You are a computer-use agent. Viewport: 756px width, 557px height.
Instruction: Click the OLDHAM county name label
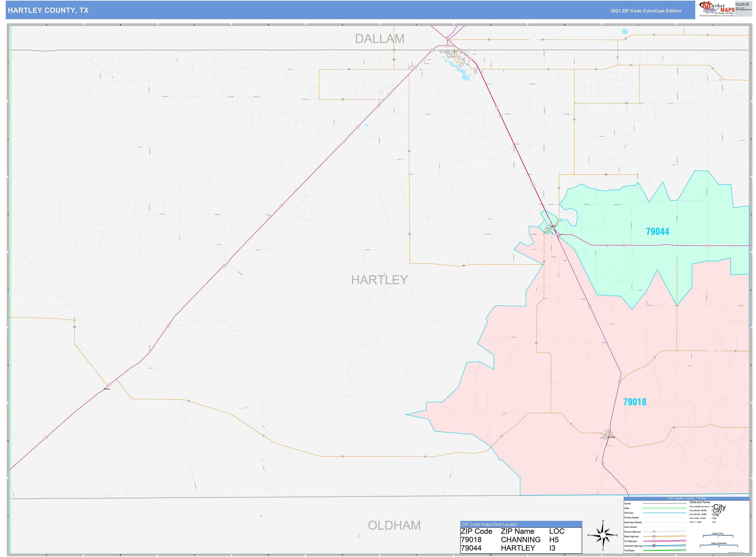pyautogui.click(x=394, y=525)
